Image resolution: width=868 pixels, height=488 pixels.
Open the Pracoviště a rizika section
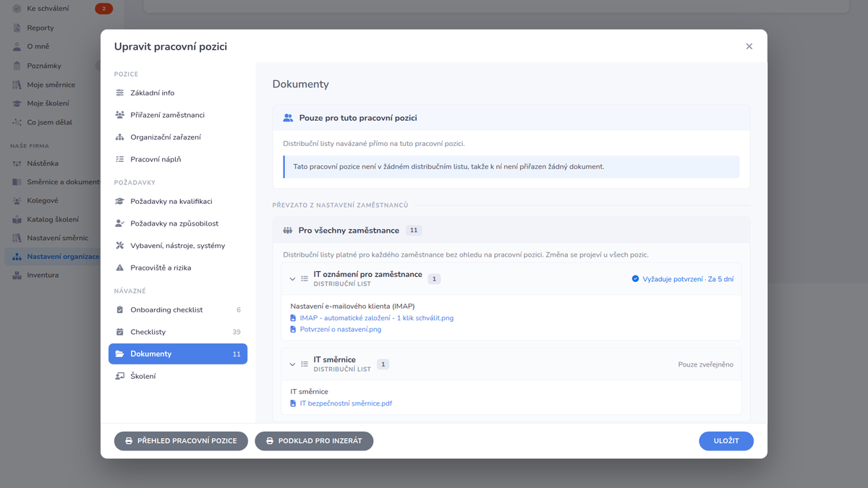pos(178,267)
